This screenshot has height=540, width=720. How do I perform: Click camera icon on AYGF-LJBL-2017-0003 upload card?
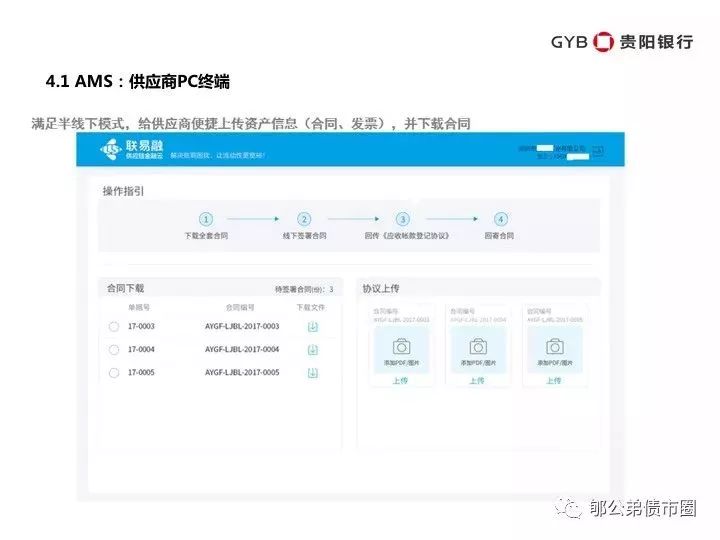[401, 346]
